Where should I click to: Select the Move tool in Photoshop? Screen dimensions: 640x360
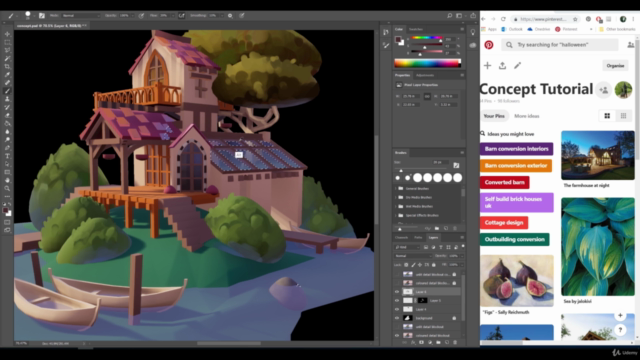click(7, 34)
